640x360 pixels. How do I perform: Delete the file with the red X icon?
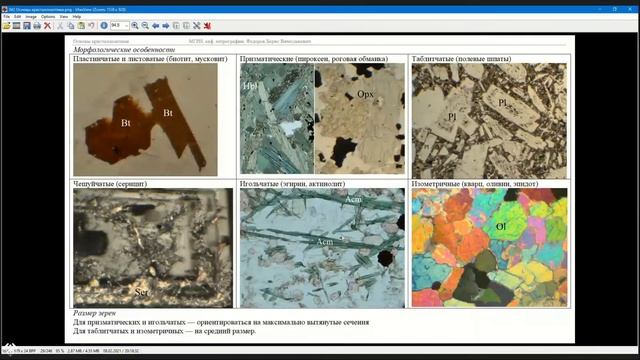click(x=47, y=26)
